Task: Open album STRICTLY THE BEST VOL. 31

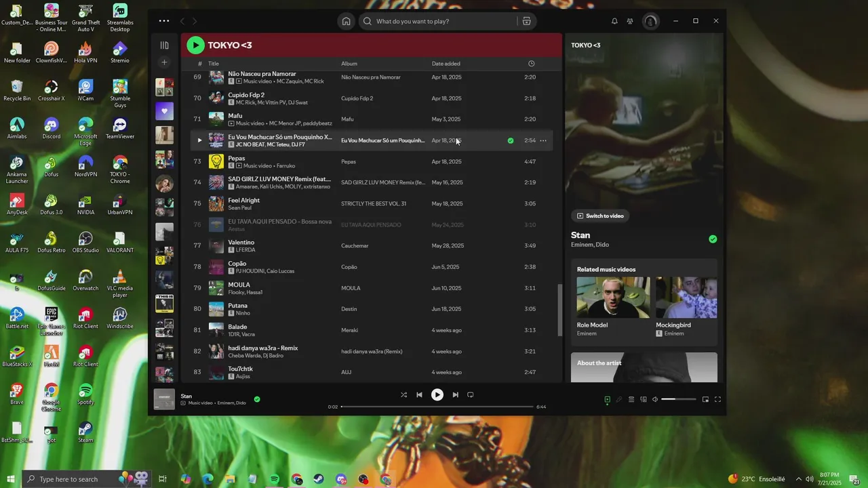Action: pos(374,203)
